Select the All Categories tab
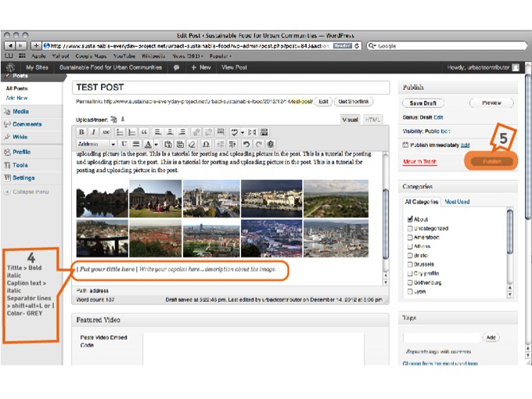This screenshot has width=532, height=399. pyautogui.click(x=422, y=202)
